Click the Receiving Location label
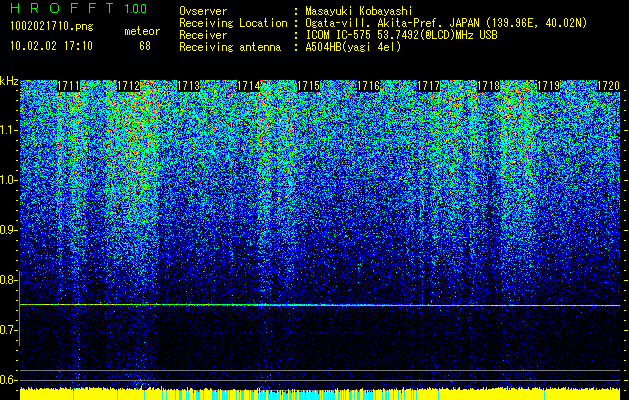The width and height of the screenshot is (629, 400). click(233, 23)
